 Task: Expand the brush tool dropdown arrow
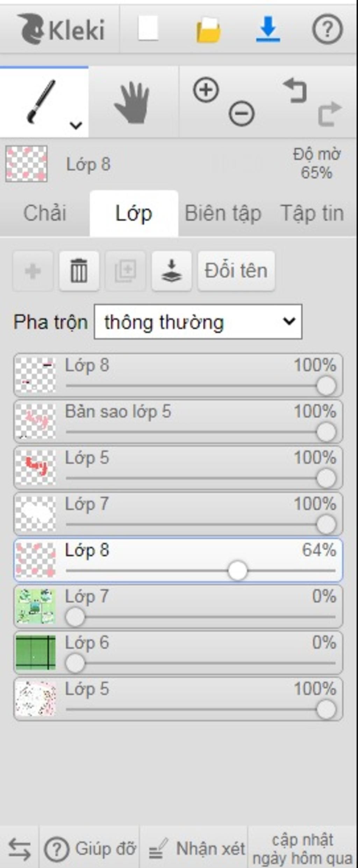[76, 125]
